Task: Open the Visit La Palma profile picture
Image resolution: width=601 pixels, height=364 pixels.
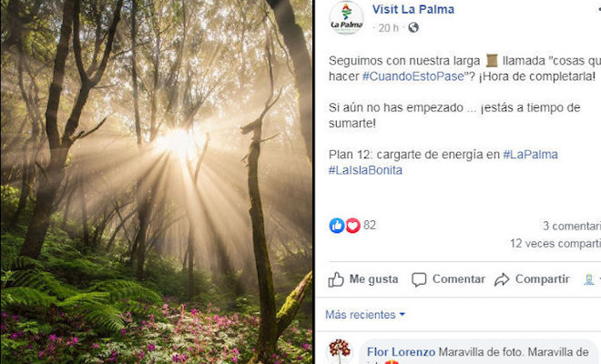Action: point(347,17)
